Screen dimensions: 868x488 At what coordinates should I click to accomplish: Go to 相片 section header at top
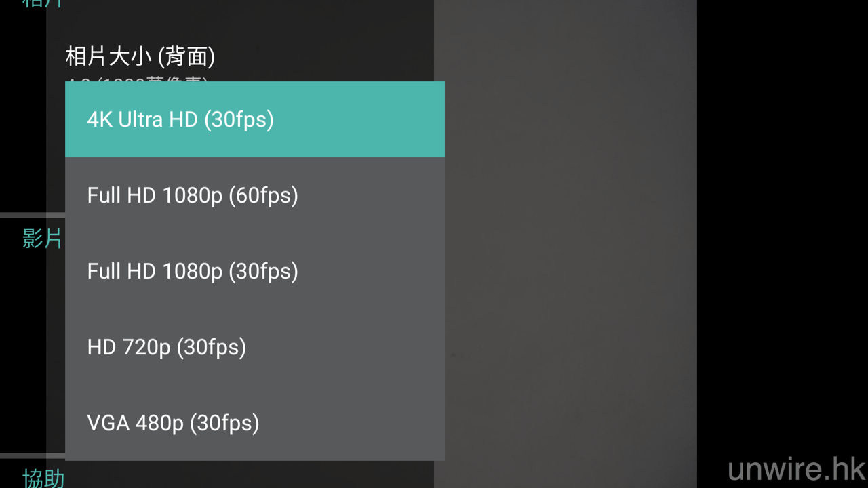point(42,3)
